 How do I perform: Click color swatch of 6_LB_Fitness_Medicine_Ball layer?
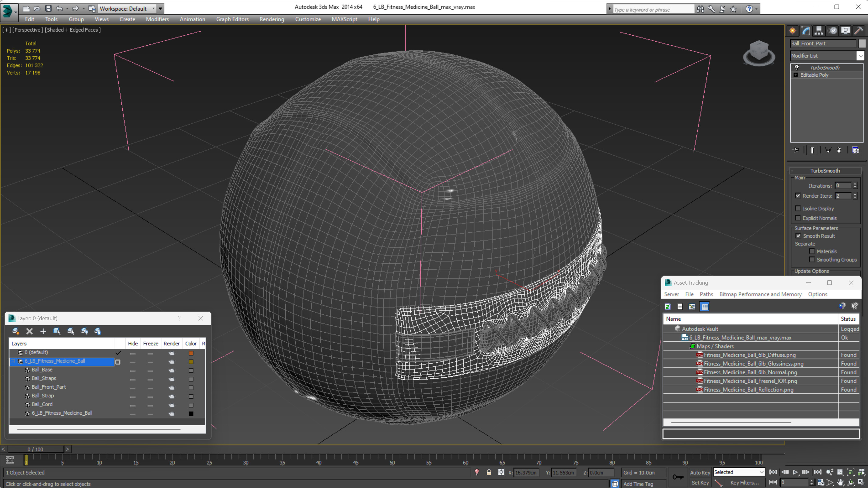(191, 362)
